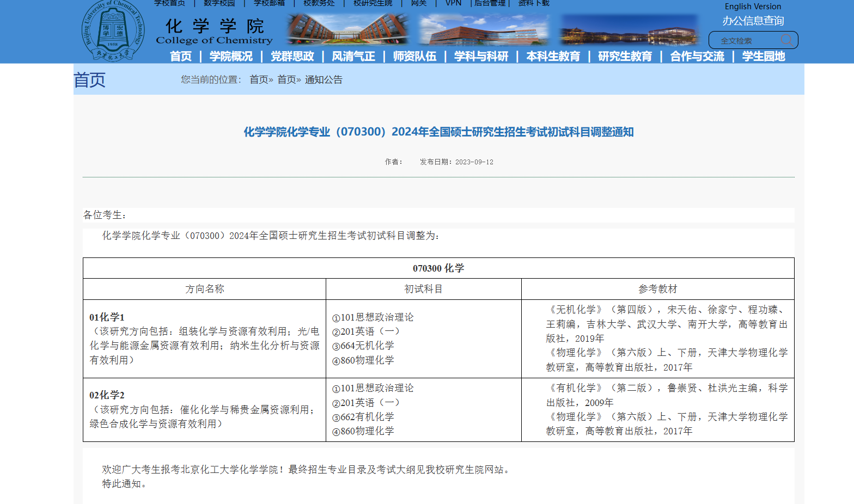Viewport: 854px width, 504px height.
Task: Open the 数字校园 top link
Action: 219,3
